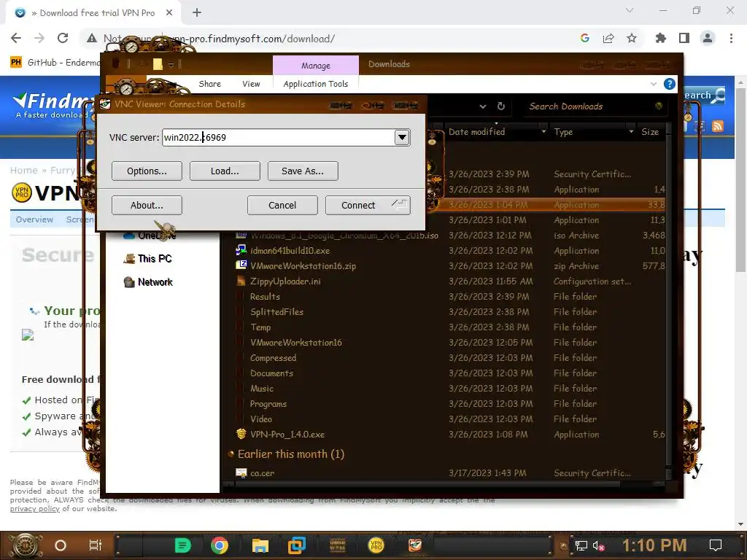Click the RSS feed icon on the webpage
Image resolution: width=747 pixels, height=560 pixels.
click(718, 125)
